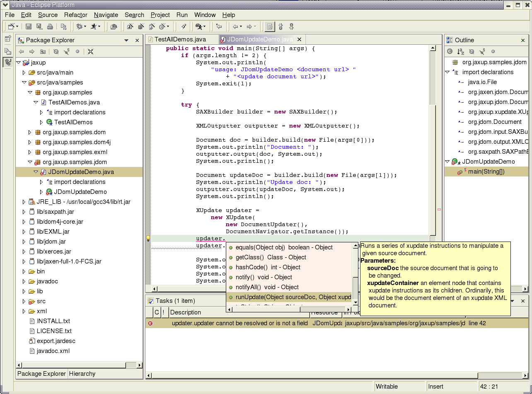Viewport: 532px width, 394px height.
Task: Select the Java perspective icon in the left bar
Action: (x=7, y=62)
